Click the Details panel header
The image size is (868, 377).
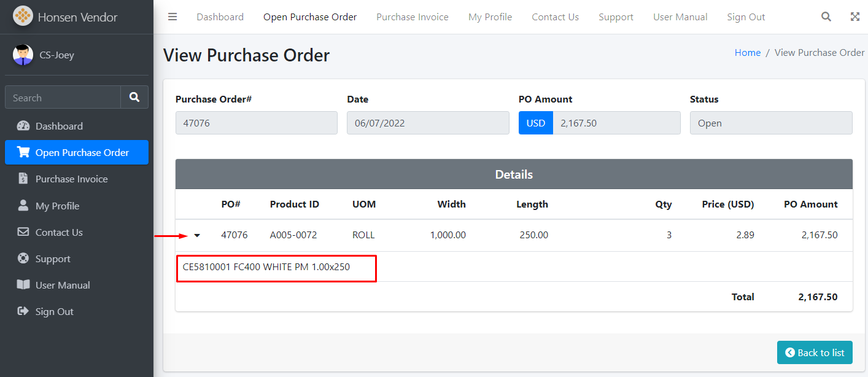(514, 174)
